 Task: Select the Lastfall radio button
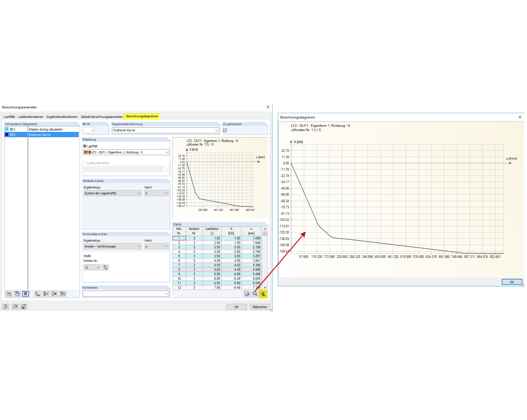[x=85, y=146]
